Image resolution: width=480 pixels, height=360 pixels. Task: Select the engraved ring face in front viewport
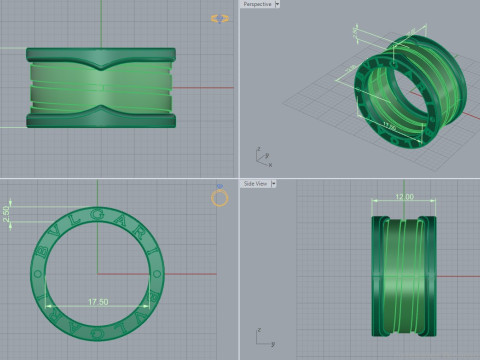97,274
